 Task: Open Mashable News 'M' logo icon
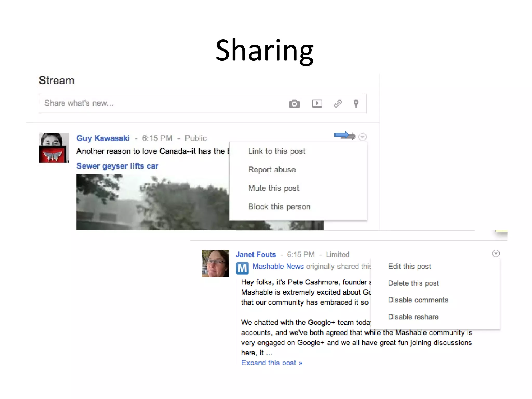[x=242, y=268]
